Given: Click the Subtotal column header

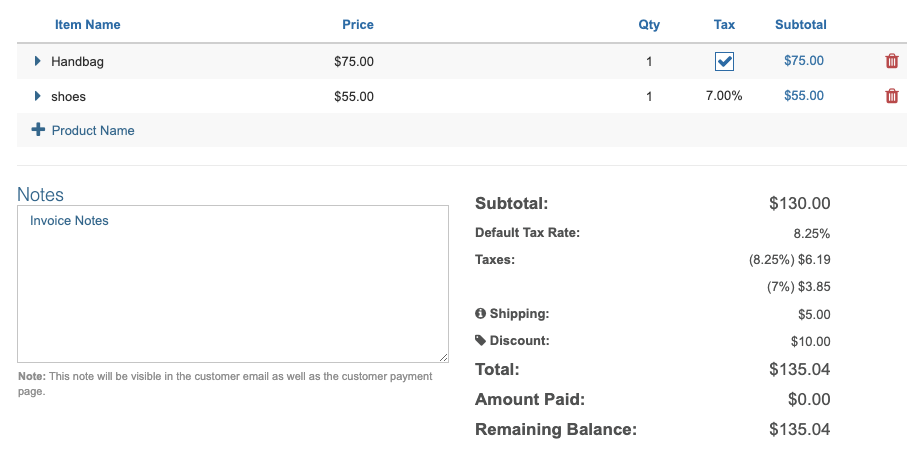Looking at the screenshot, I should (x=801, y=24).
